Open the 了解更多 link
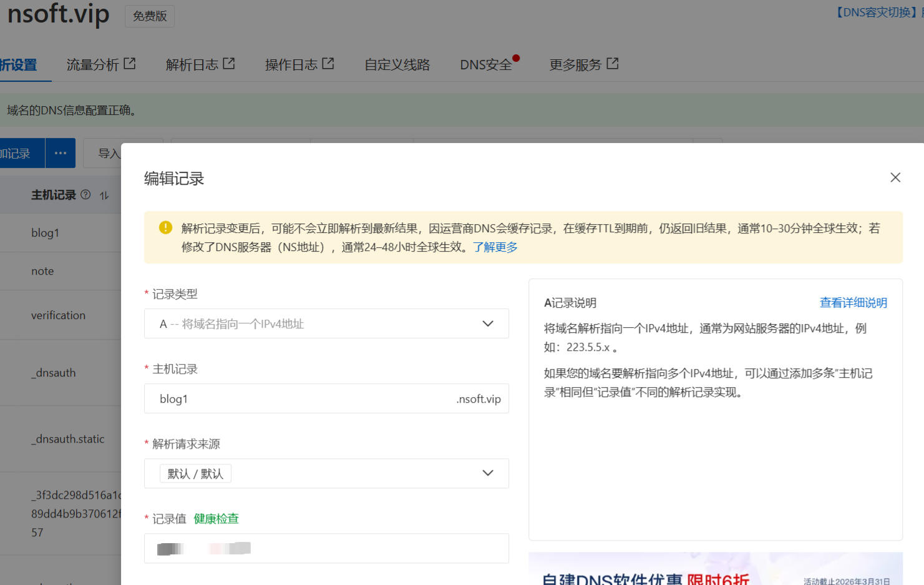 pyautogui.click(x=495, y=247)
